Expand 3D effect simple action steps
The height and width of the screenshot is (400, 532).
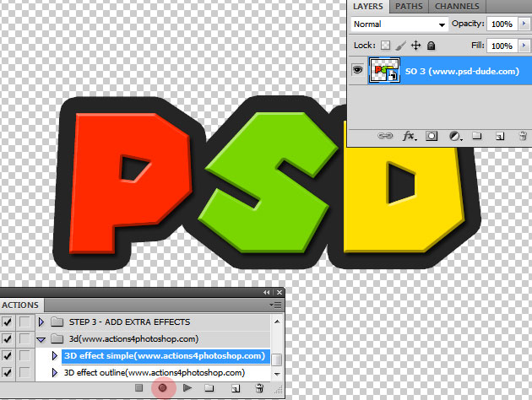[x=55, y=355]
